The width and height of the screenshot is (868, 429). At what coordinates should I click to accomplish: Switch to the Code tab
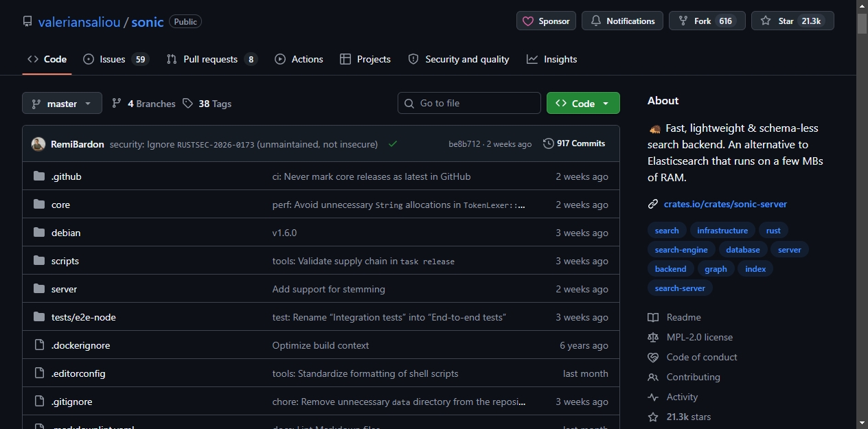tap(47, 59)
